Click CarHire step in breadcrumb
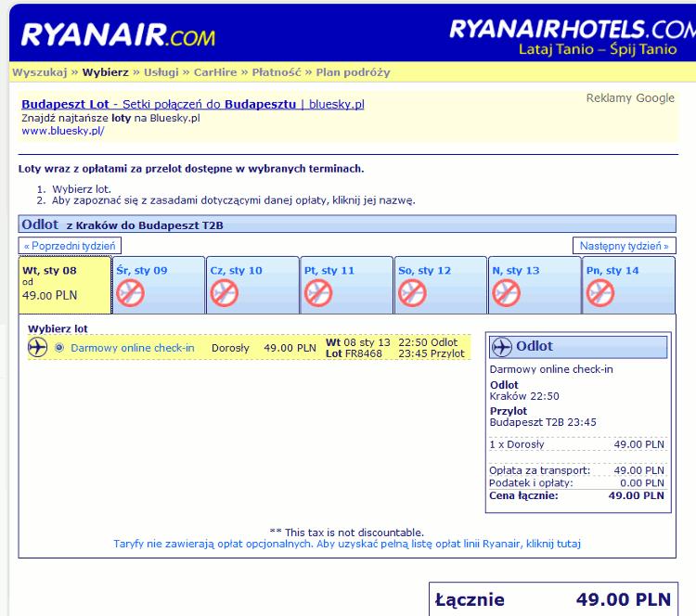This screenshot has width=696, height=616. pos(215,72)
